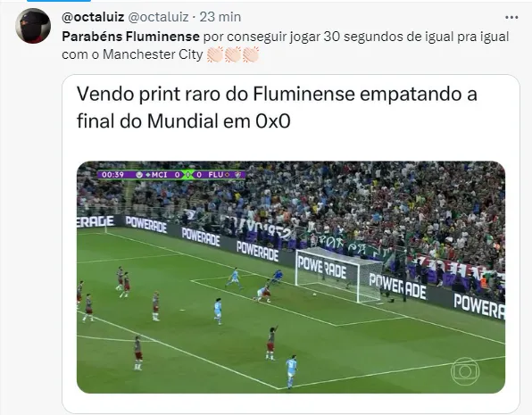Screen dimensions: 532x415
Task: Click the Globo logo watermark on image
Action: pos(465,371)
